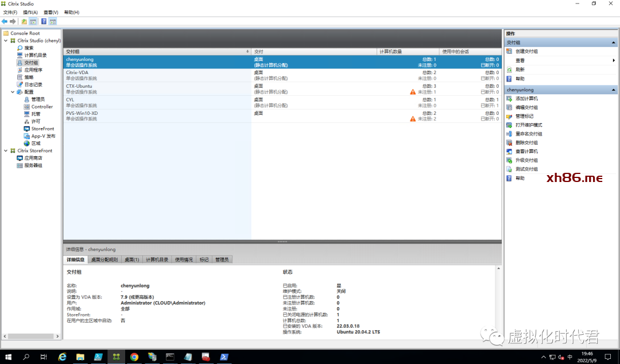This screenshot has height=364, width=620.
Task: Click 帮助 under the 交付组 actions section
Action: (520, 79)
